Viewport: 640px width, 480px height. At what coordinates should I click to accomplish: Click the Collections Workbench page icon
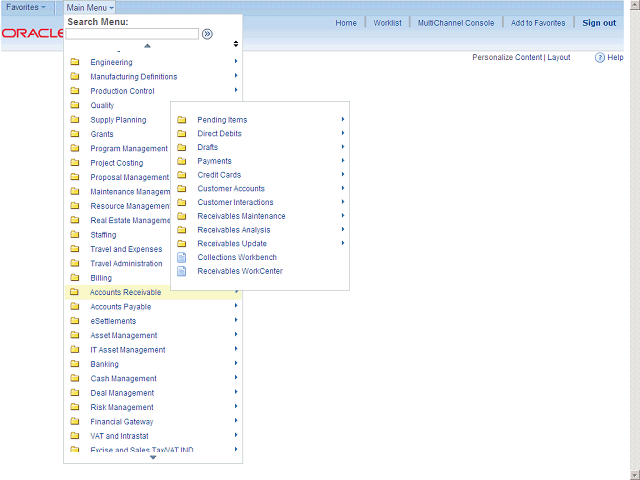[182, 257]
